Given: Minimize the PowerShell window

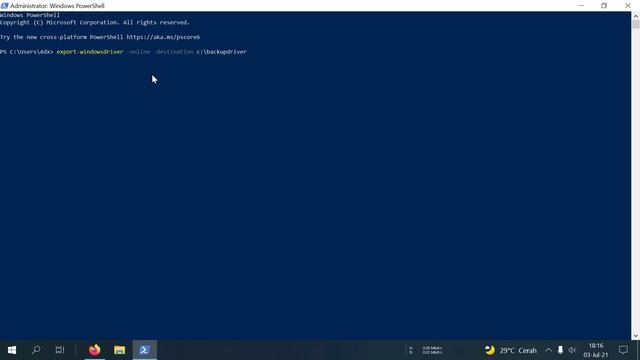Looking at the screenshot, I should (x=581, y=6).
